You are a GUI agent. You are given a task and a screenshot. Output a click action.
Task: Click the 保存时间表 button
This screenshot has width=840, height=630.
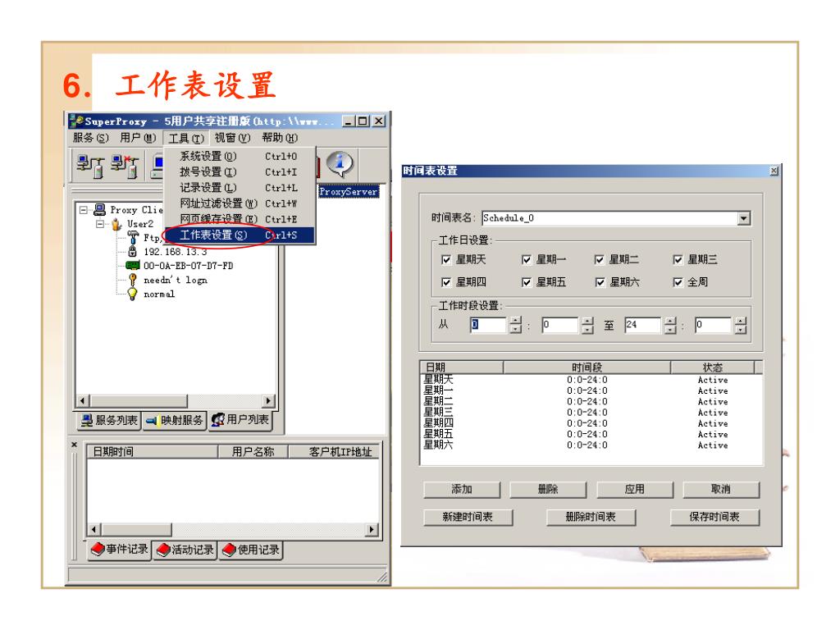pos(714,517)
